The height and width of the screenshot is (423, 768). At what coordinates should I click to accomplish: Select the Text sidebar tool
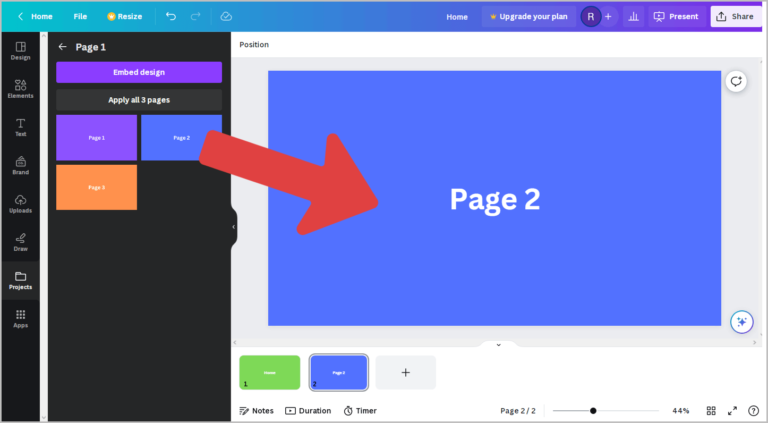(x=20, y=127)
